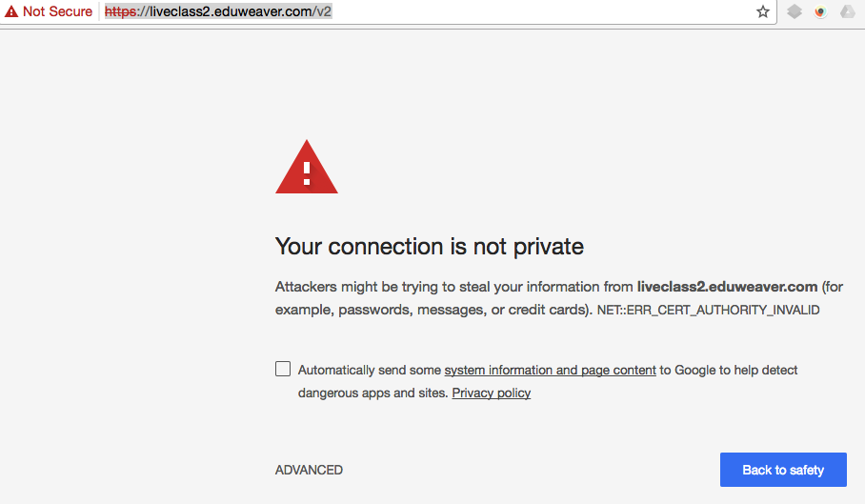Click the 'Attackers might be trying' paragraph
The image size is (865, 504).
(x=559, y=298)
